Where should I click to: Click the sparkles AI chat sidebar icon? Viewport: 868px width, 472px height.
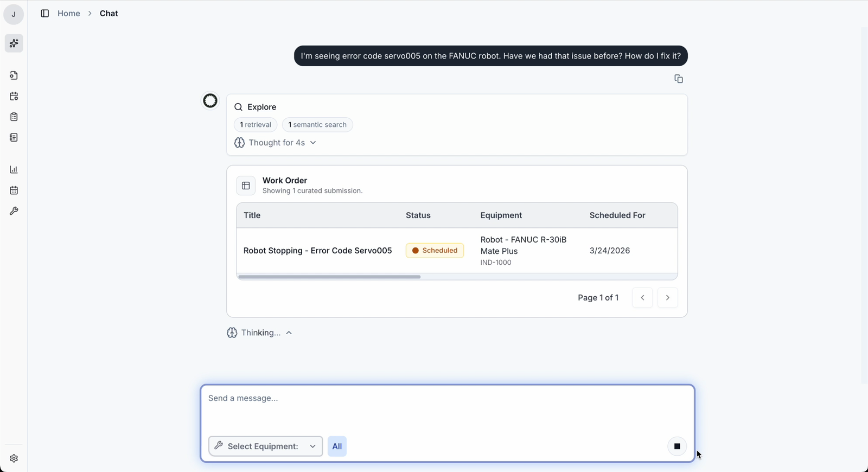[14, 43]
